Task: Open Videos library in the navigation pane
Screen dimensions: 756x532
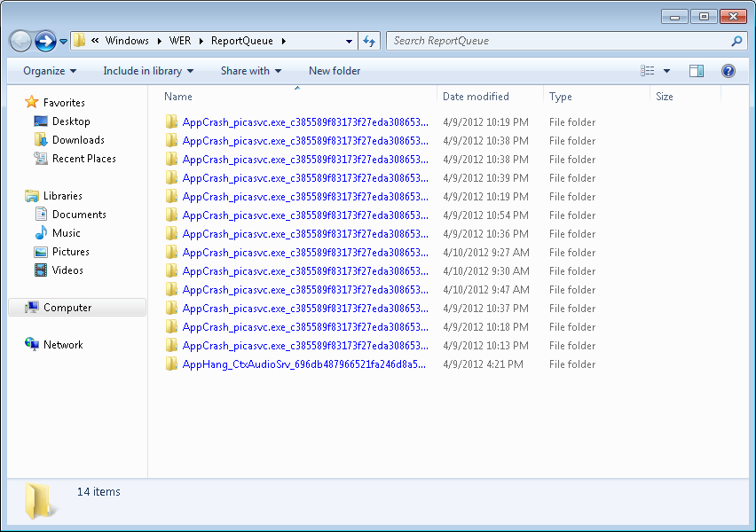Action: [x=67, y=270]
